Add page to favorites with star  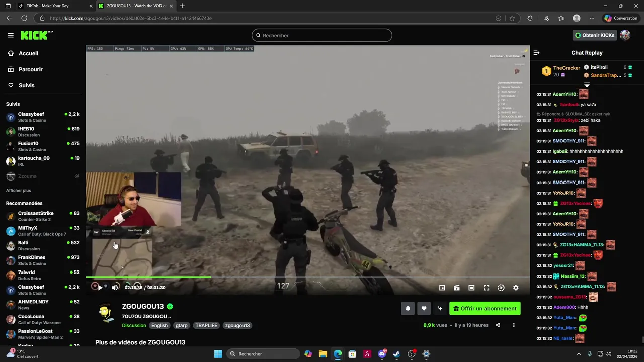click(x=512, y=18)
